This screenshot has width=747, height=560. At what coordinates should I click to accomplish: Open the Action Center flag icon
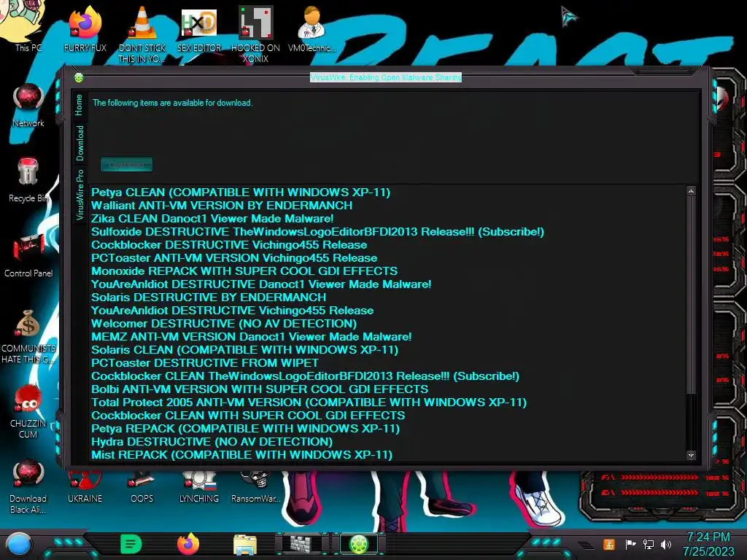click(x=630, y=544)
